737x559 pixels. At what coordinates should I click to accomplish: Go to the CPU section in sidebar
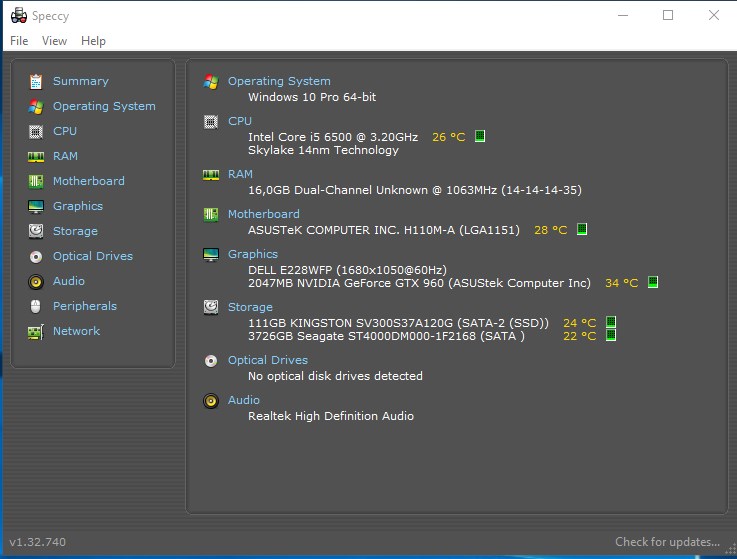click(x=65, y=131)
